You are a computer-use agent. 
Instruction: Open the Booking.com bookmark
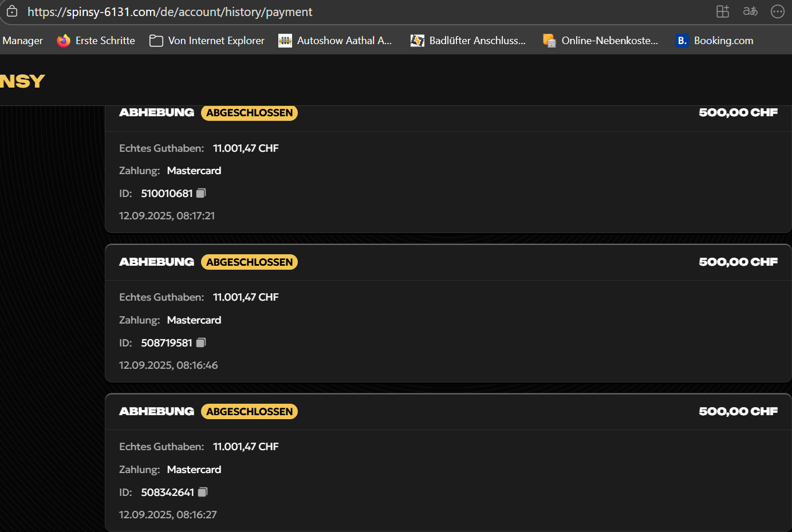point(715,41)
